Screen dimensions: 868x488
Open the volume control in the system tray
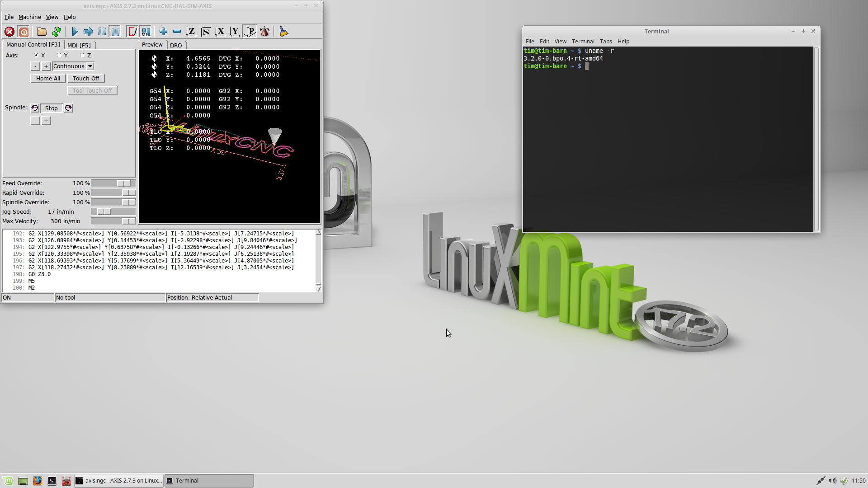(x=832, y=481)
